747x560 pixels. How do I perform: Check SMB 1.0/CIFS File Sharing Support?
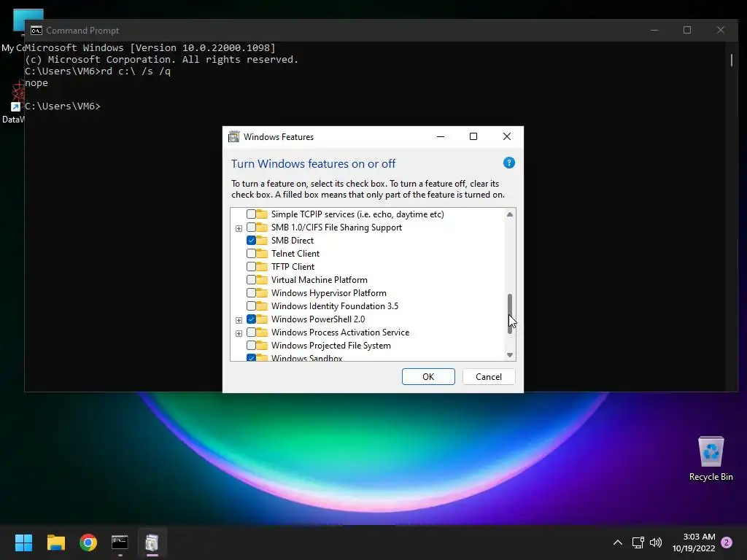pyautogui.click(x=251, y=227)
